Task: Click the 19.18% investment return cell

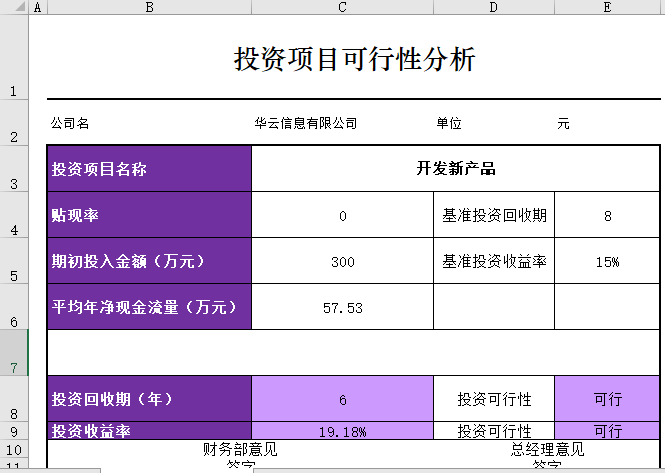Action: (x=342, y=432)
